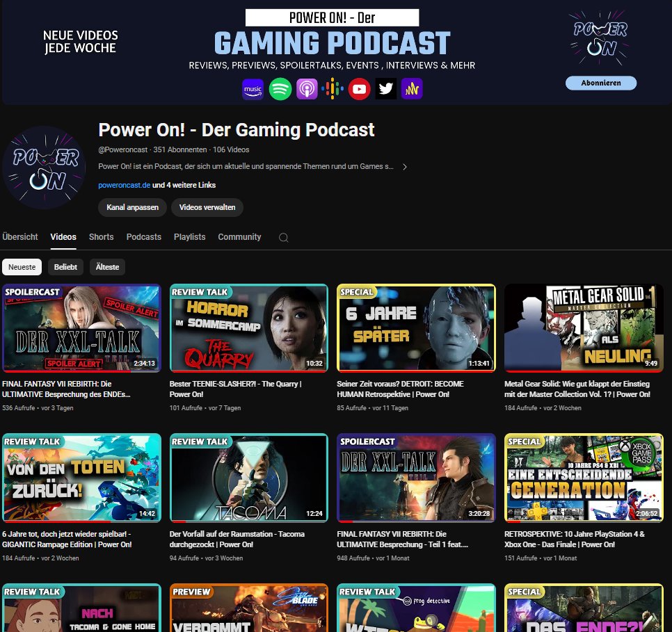Click the Apple Podcasts icon in the banner

tap(307, 89)
